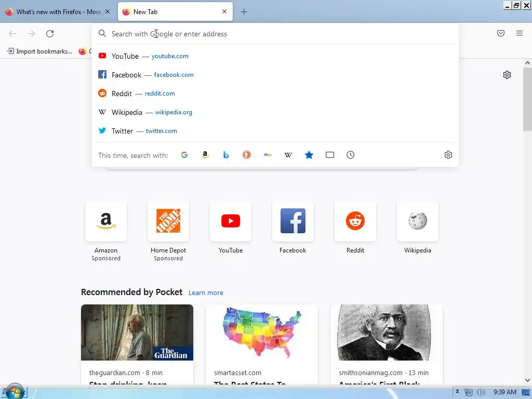Open smartasset.com US map story
The image size is (532, 399).
262,332
